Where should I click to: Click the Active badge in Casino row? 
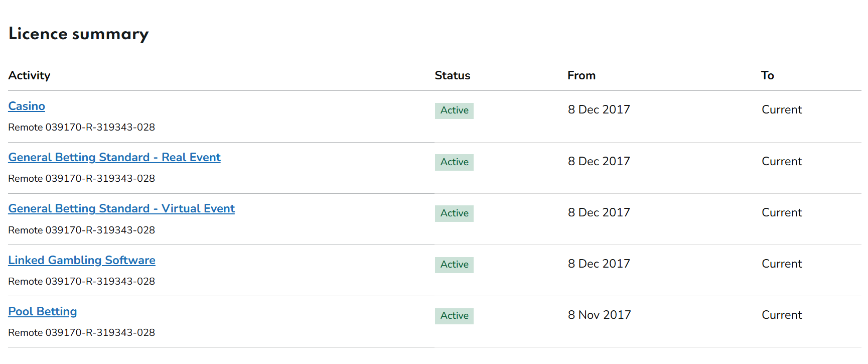(x=454, y=110)
